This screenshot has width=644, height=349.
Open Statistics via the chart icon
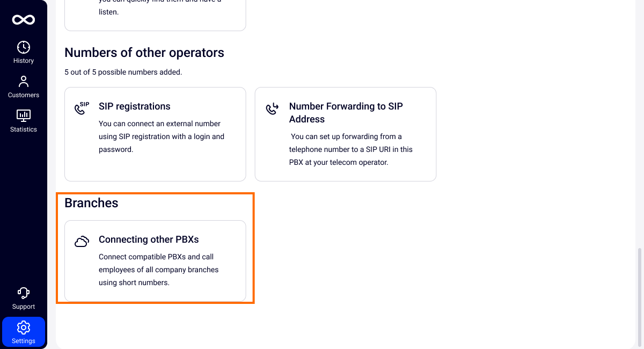click(x=24, y=115)
